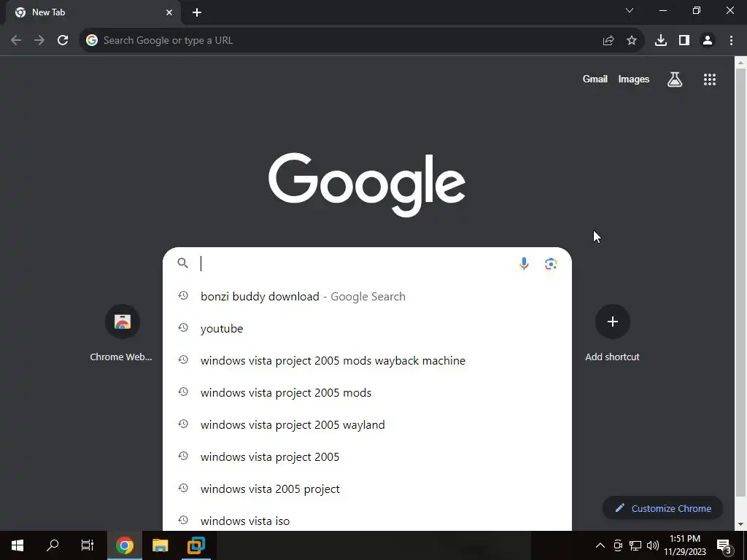Reload the current page
747x560 pixels.
[63, 41]
